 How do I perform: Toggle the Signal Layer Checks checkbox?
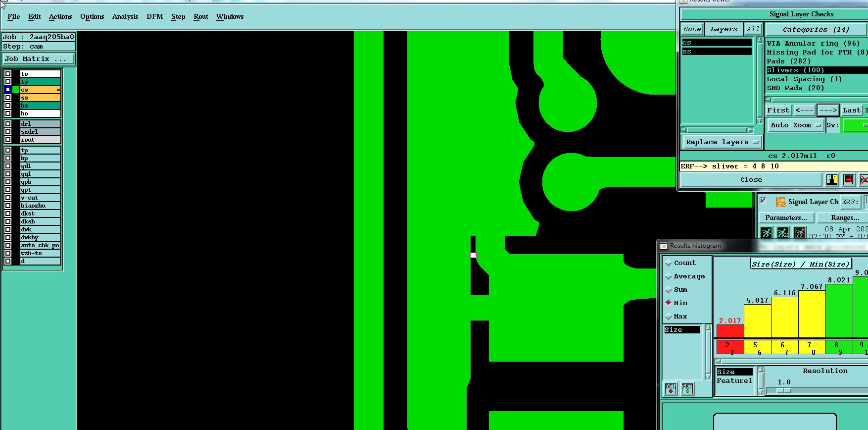pyautogui.click(x=763, y=201)
